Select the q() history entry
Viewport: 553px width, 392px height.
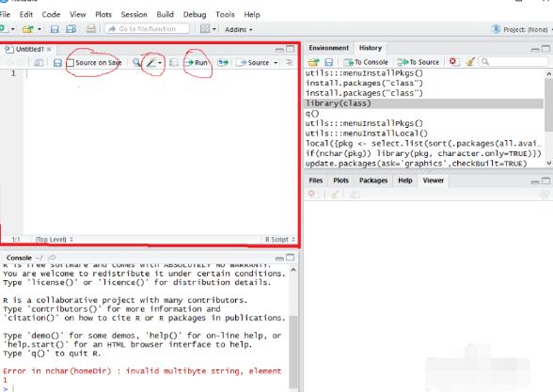pos(423,114)
